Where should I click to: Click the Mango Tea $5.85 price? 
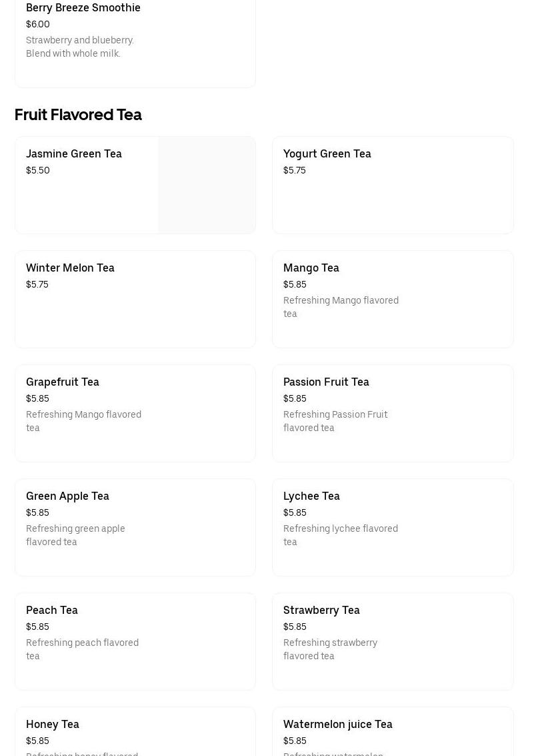(295, 284)
